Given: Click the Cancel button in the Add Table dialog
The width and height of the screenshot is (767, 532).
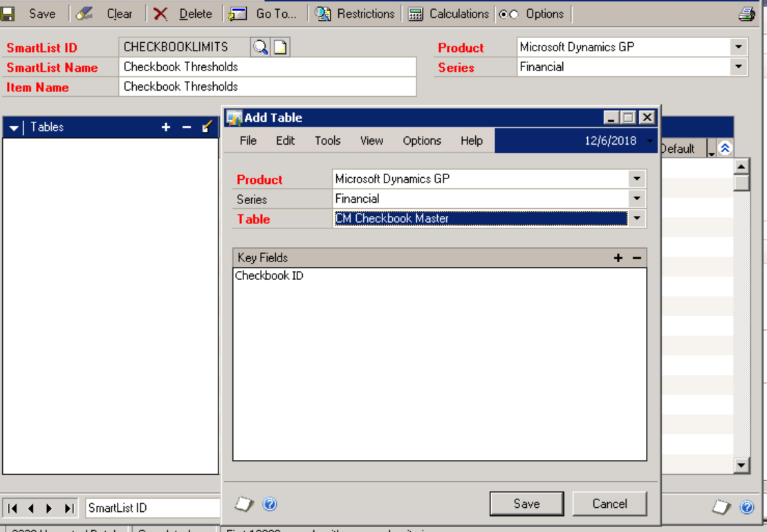Looking at the screenshot, I should point(609,504).
